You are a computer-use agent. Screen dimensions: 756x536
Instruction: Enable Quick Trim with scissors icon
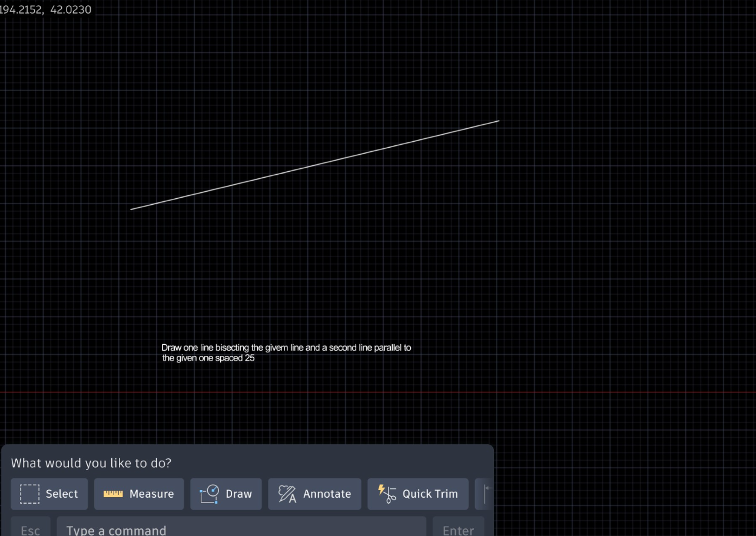pos(418,494)
